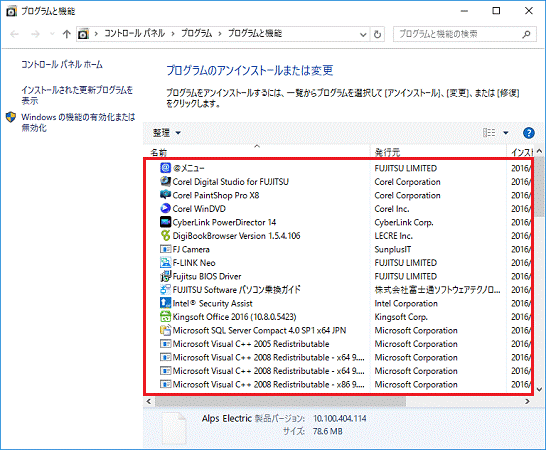Open the view options dropdown arrow

tap(506, 133)
